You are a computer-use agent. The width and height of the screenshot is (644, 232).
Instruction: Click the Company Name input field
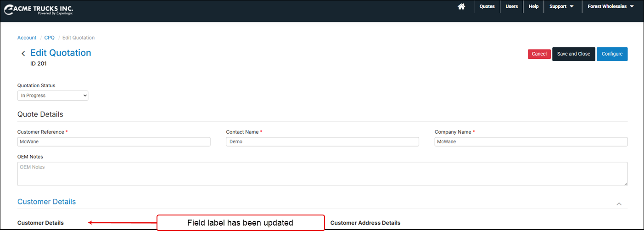click(x=531, y=142)
